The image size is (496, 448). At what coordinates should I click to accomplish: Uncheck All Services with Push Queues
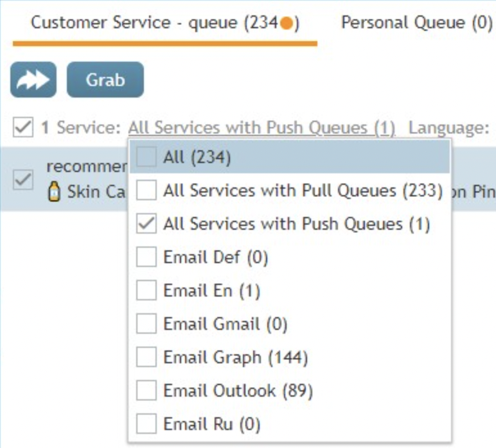coord(146,224)
